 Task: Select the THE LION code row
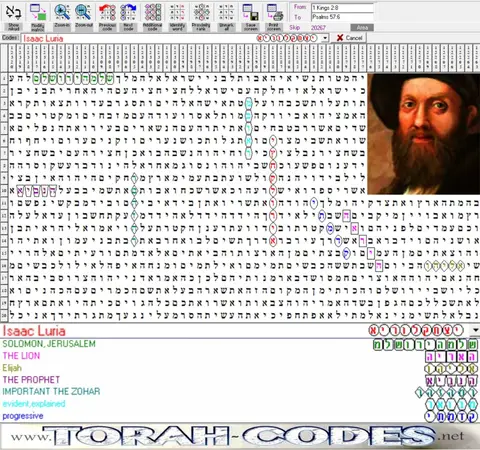click(x=240, y=356)
